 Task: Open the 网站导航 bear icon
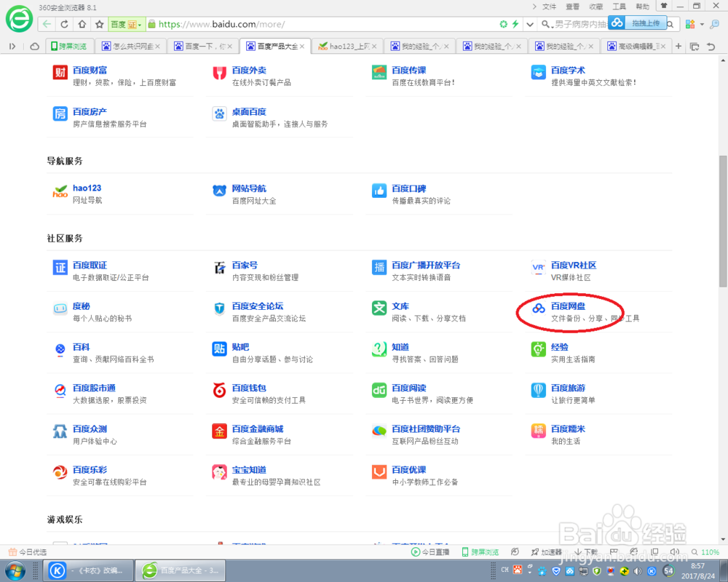coord(219,191)
